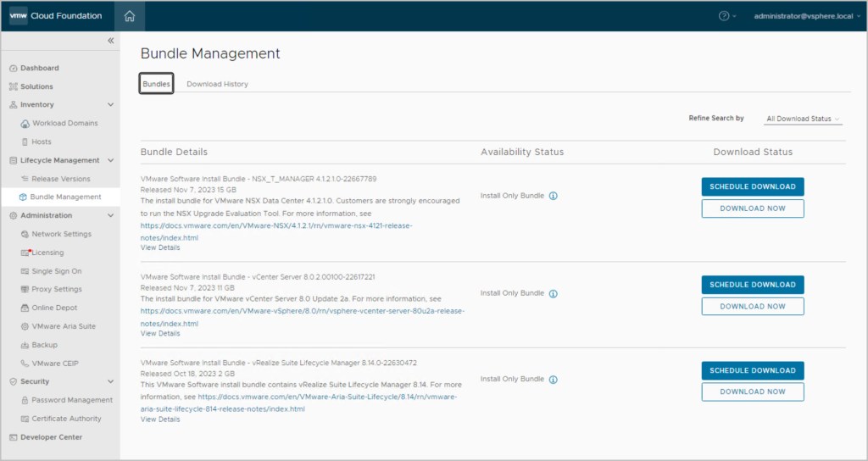The height and width of the screenshot is (461, 868).
Task: Collapse the Lifecycle Management section
Action: (110, 160)
